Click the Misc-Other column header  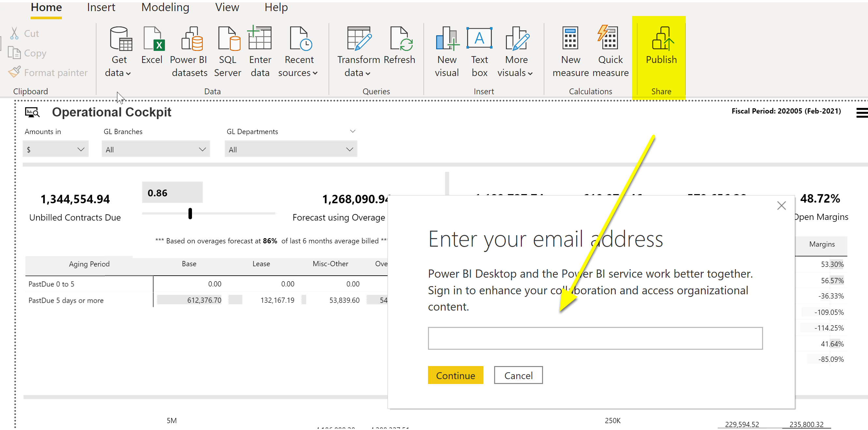[330, 264]
